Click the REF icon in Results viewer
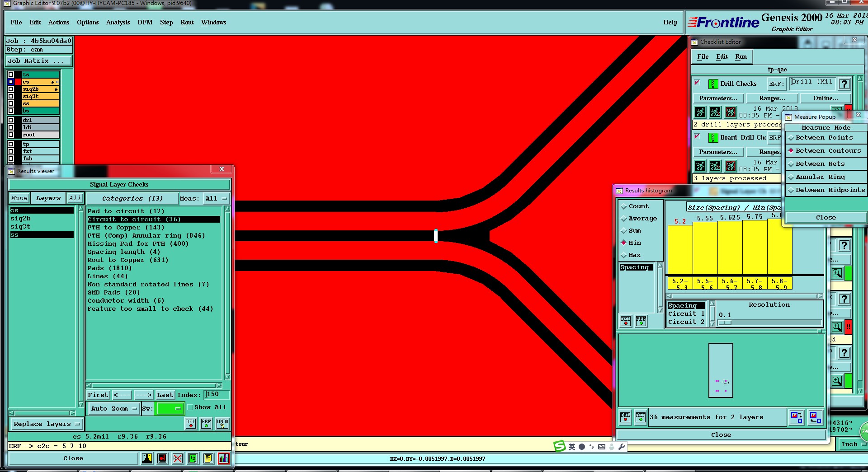The height and width of the screenshot is (472, 868). coord(206,423)
